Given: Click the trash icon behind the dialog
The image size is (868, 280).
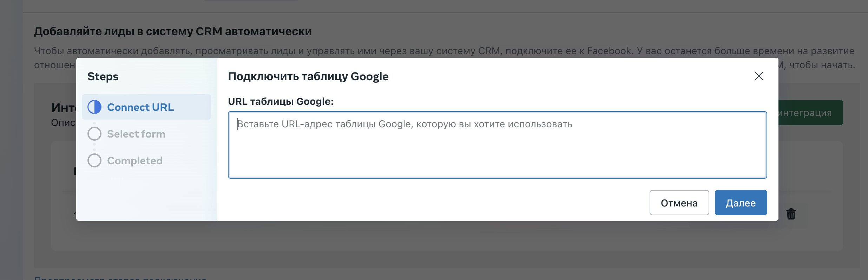Looking at the screenshot, I should (791, 214).
